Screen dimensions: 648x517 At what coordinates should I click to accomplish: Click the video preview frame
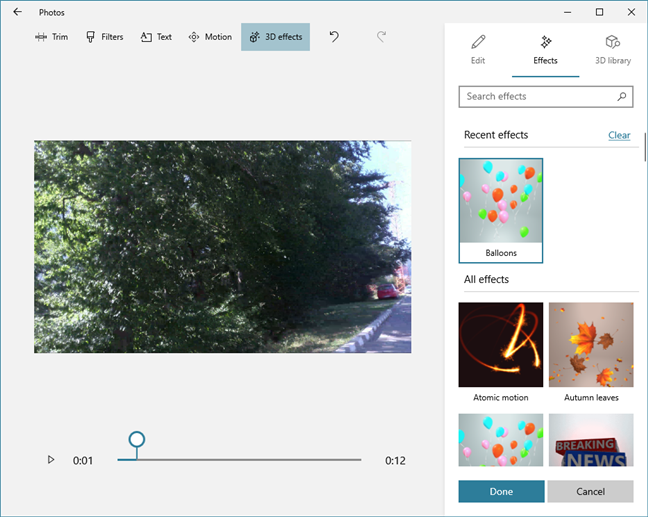click(x=222, y=247)
